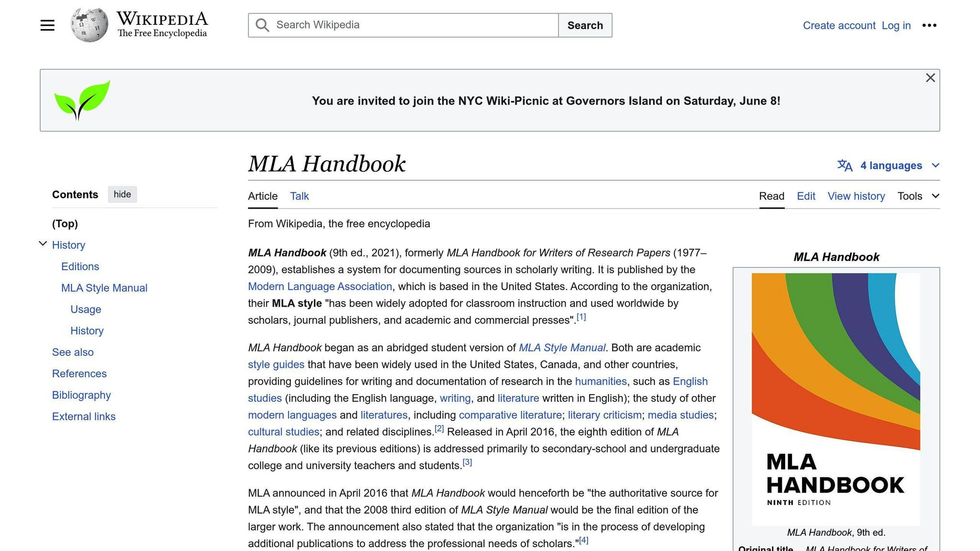The image size is (980, 551).
Task: Click the Create account link
Action: pos(839,25)
